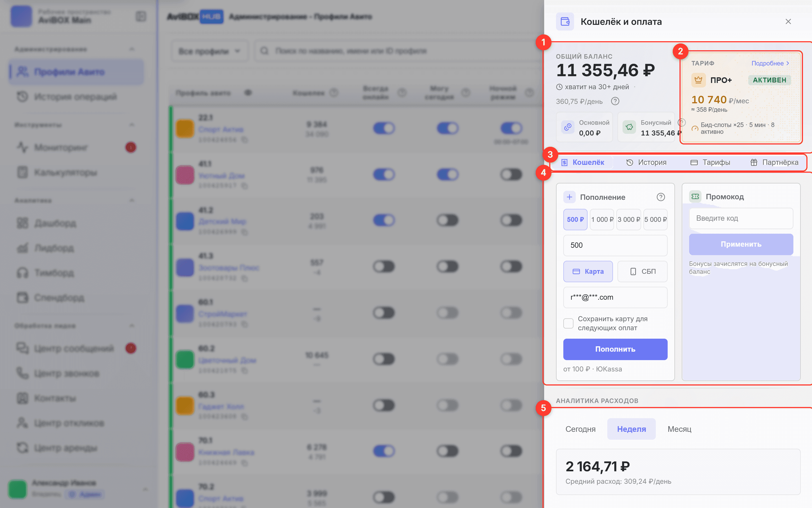Focus the Введите код promo input
812x508 pixels.
click(741, 218)
